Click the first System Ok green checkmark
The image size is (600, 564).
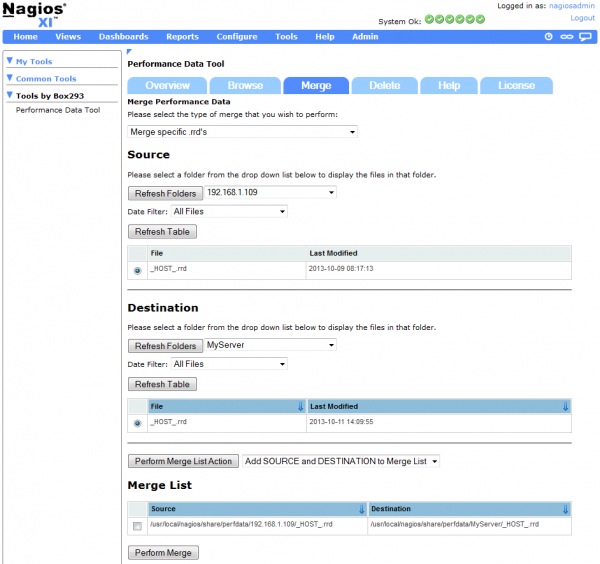pyautogui.click(x=430, y=19)
